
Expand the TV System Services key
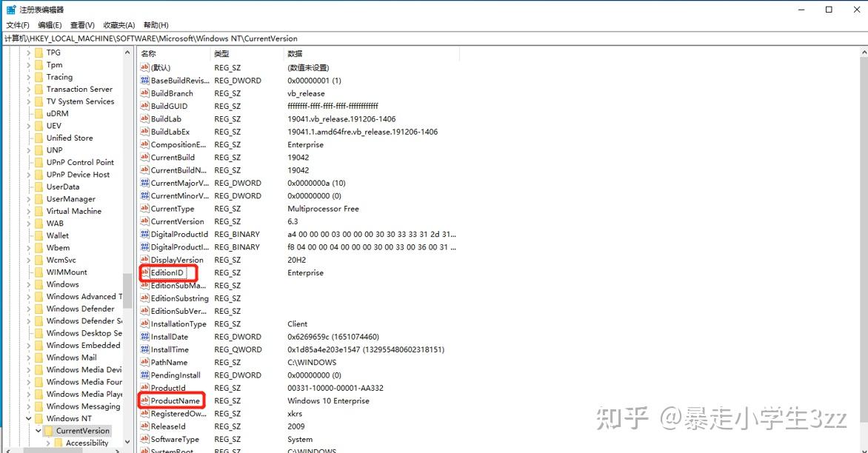(28, 101)
